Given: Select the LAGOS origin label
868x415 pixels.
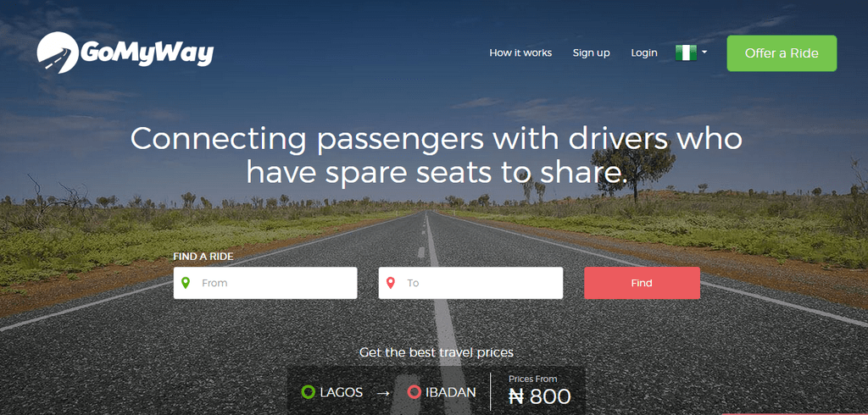Looking at the screenshot, I should coord(341,393).
